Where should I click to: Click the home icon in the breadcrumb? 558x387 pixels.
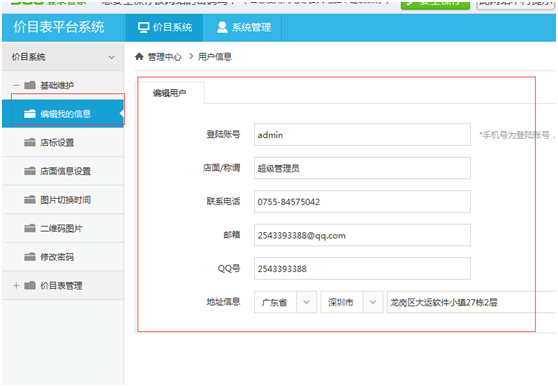pos(139,56)
